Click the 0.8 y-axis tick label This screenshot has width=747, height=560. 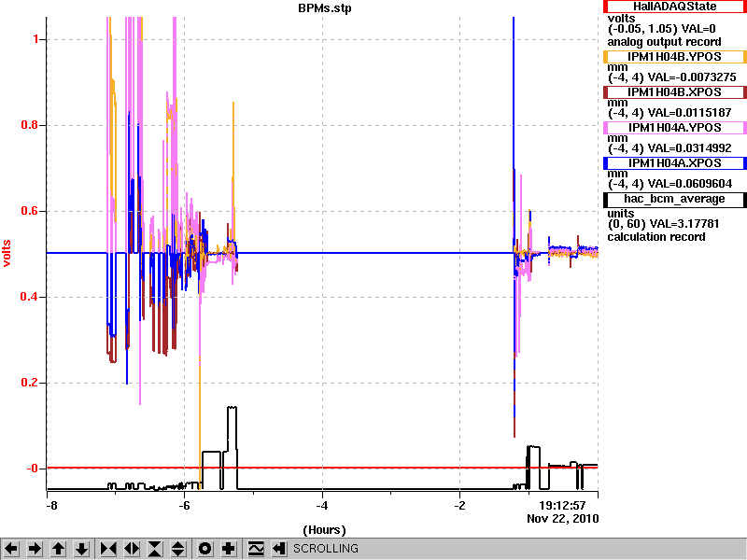(30, 125)
